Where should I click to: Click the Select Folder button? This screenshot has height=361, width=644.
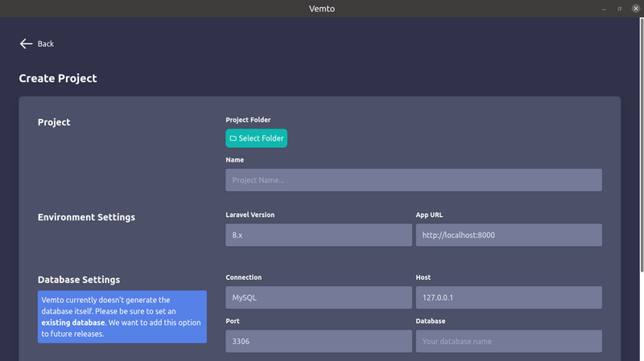point(256,138)
